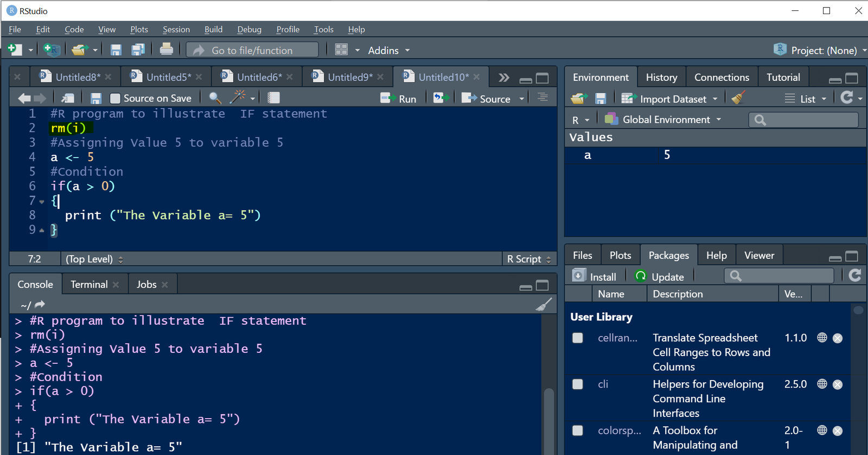
Task: Open the Plots tab in lower pane
Action: point(620,255)
